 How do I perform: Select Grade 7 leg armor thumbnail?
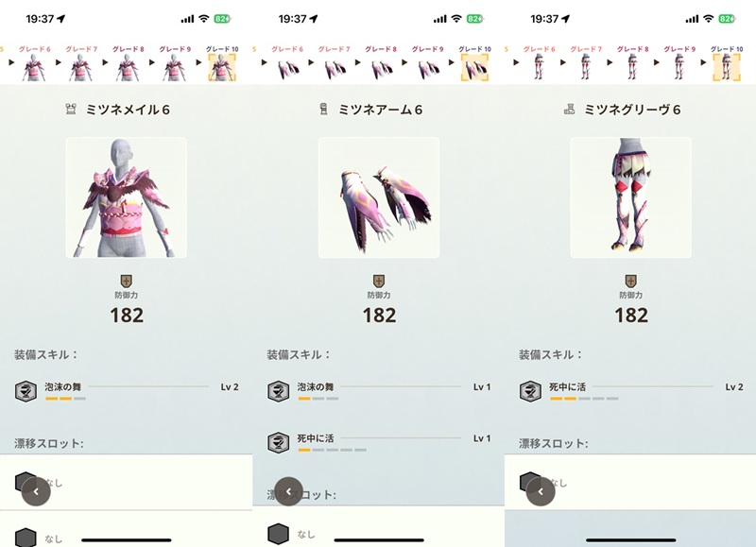pyautogui.click(x=586, y=66)
